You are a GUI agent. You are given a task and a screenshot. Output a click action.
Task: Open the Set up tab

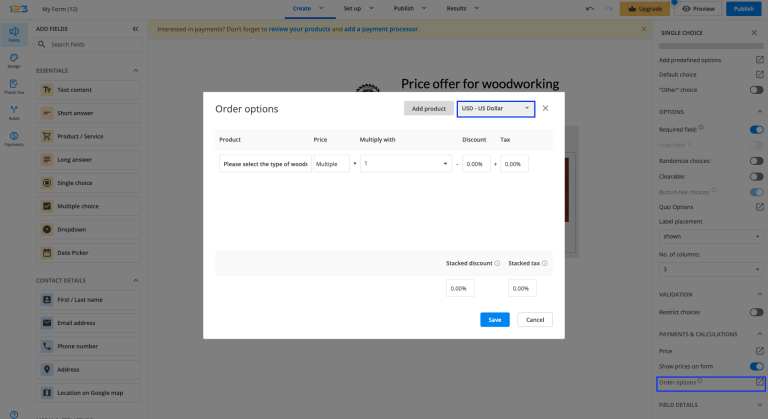pyautogui.click(x=352, y=8)
